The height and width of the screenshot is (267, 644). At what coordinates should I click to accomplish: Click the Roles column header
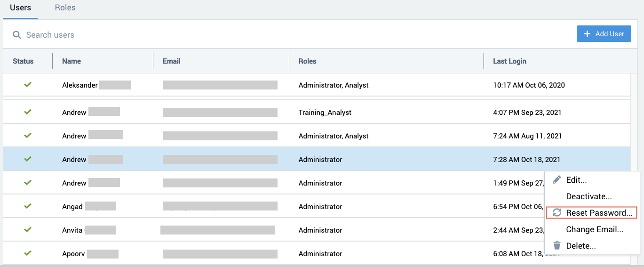tap(307, 61)
